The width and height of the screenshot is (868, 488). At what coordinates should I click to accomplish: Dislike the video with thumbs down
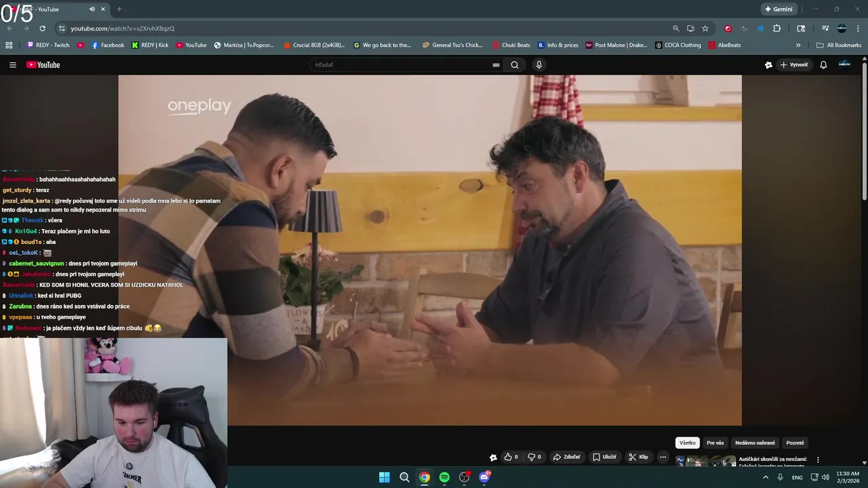coord(535,457)
